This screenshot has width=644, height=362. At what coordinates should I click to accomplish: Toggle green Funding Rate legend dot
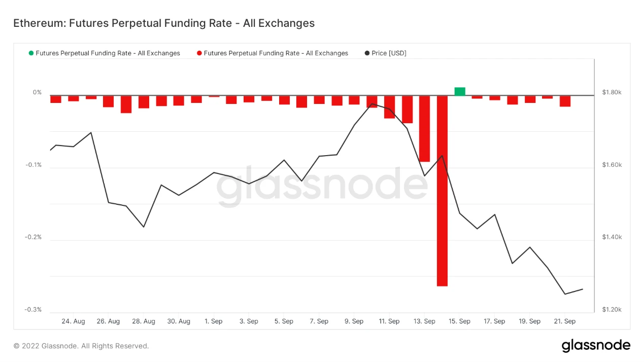pos(31,53)
